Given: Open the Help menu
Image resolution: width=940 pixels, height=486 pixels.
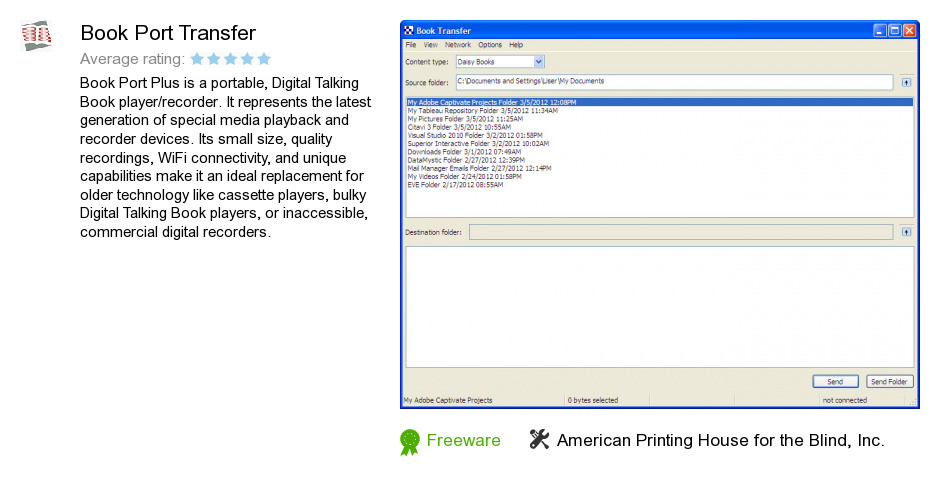Looking at the screenshot, I should (x=516, y=45).
